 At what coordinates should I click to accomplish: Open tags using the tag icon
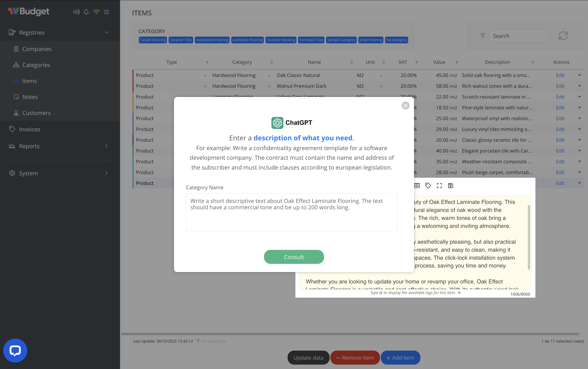click(x=428, y=185)
